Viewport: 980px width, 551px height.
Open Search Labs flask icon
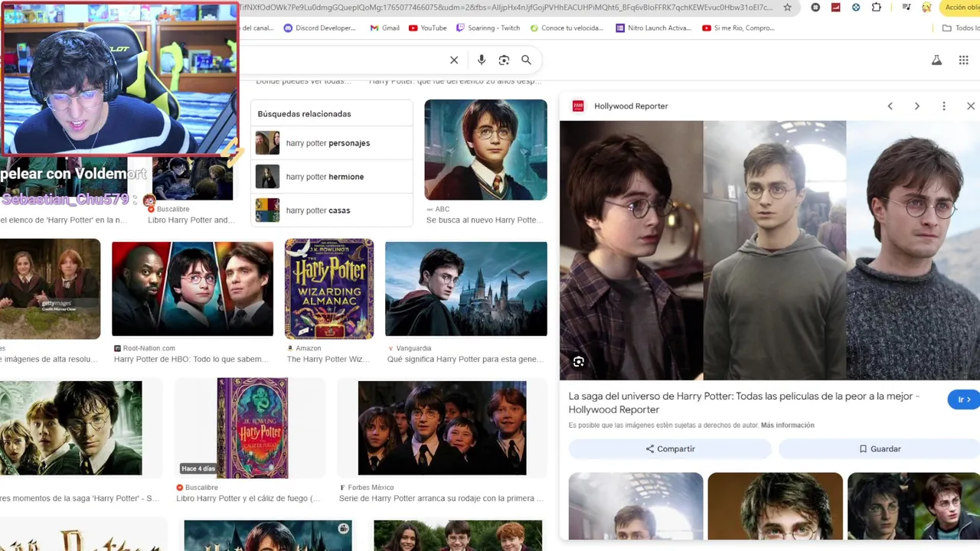coord(936,60)
